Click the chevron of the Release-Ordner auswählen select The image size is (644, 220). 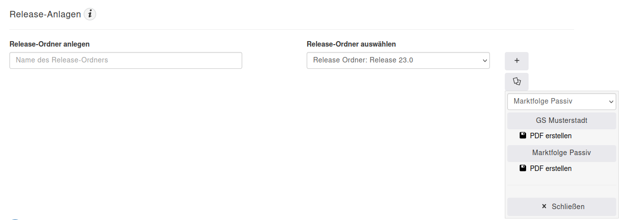coord(484,60)
